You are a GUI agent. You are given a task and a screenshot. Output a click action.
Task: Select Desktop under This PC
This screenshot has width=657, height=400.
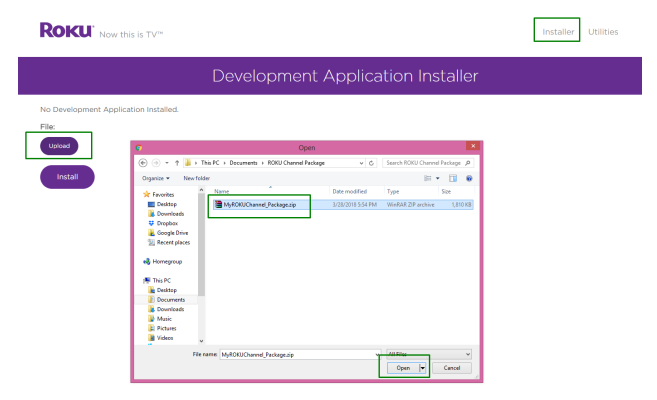pyautogui.click(x=162, y=290)
